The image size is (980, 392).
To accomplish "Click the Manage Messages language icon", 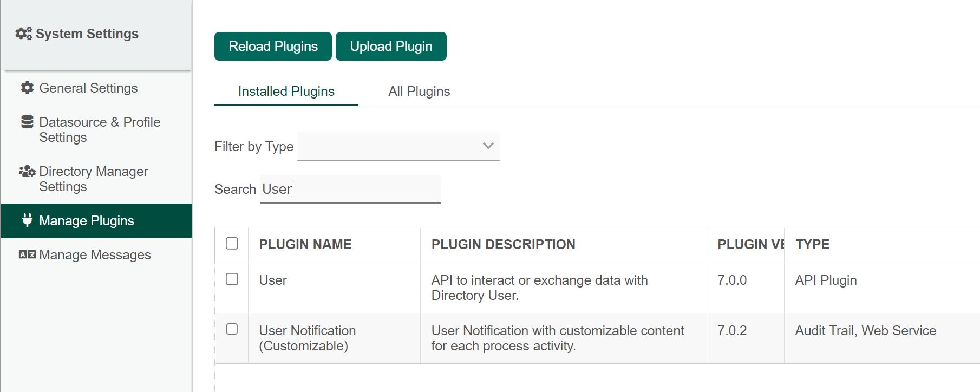I will point(27,254).
